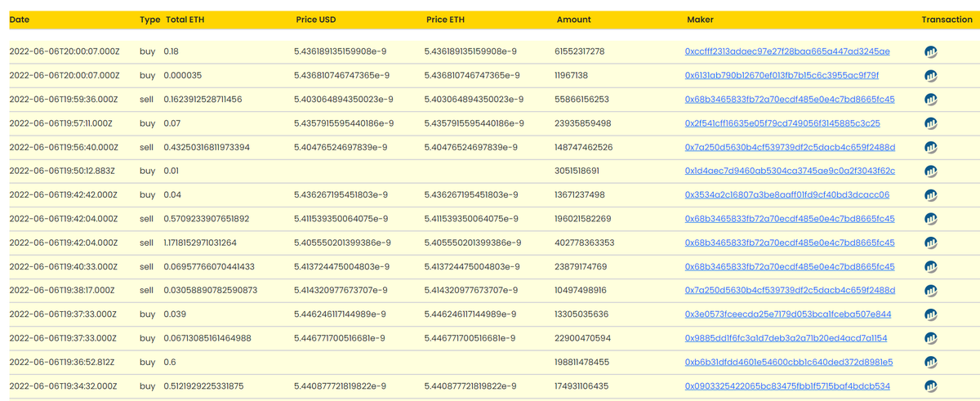Image resolution: width=980 pixels, height=401 pixels.
Task: Open maker 0x7a250d5630 link in 148747462526 row
Action: [x=790, y=147]
